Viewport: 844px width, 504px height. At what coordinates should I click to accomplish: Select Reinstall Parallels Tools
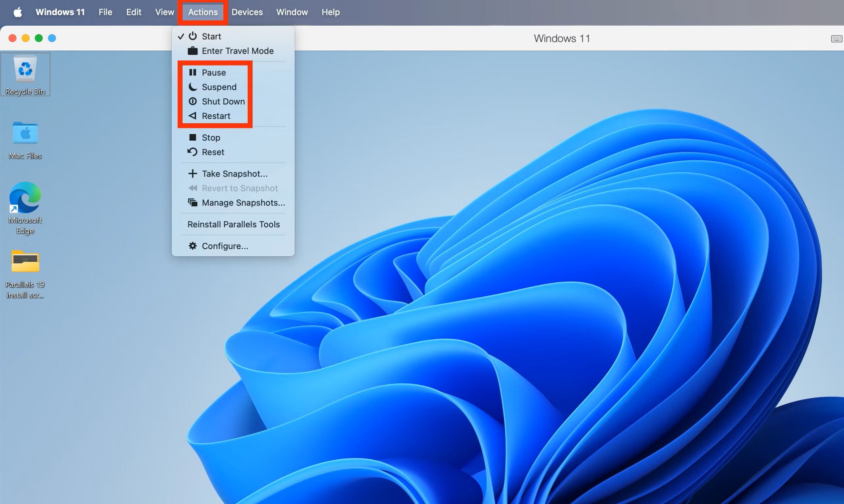233,224
